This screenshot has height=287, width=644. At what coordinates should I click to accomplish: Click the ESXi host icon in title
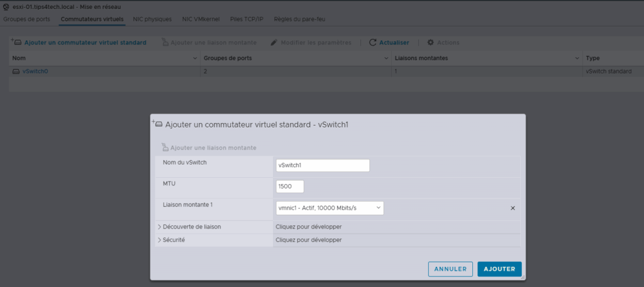click(x=5, y=6)
